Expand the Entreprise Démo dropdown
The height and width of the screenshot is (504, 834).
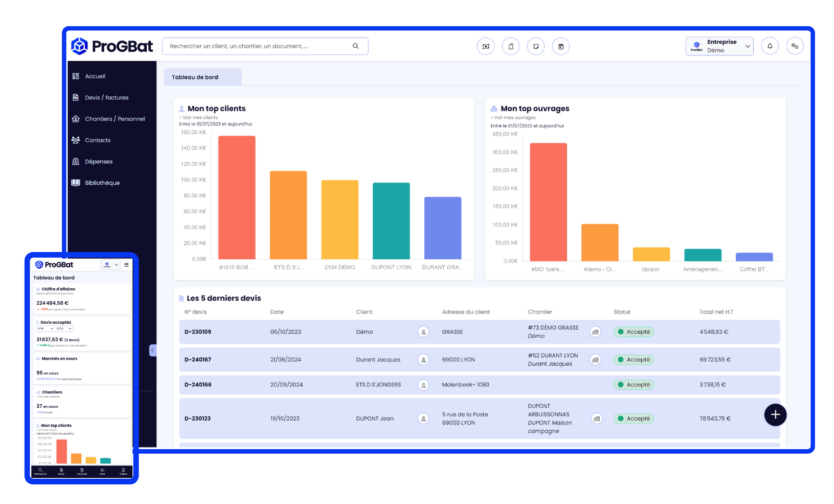coord(719,46)
